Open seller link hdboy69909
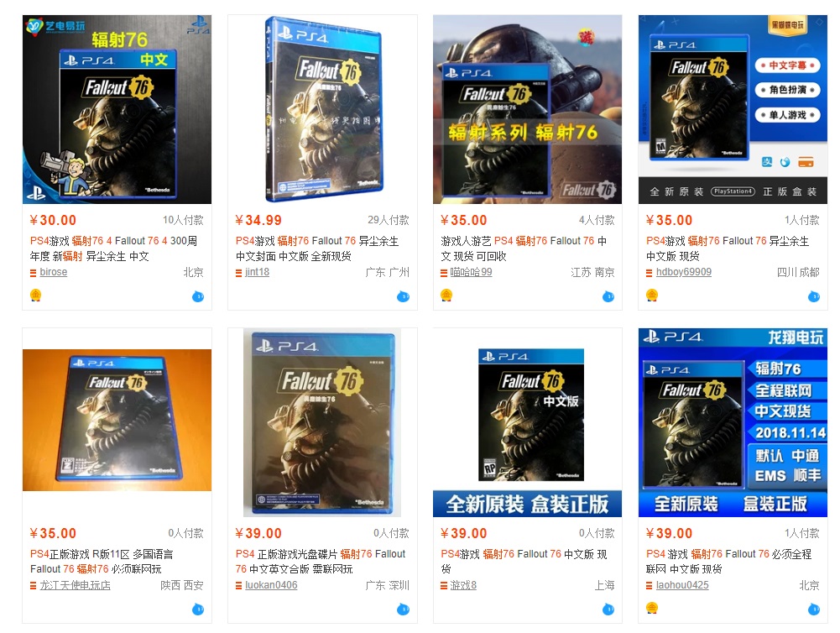Viewport: 840px width, 633px height. click(x=684, y=272)
